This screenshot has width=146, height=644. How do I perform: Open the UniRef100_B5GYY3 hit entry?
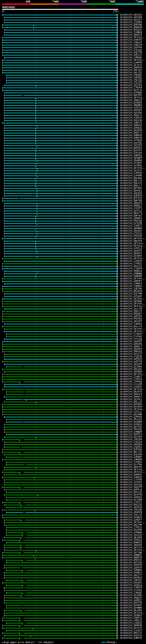(x=131, y=311)
